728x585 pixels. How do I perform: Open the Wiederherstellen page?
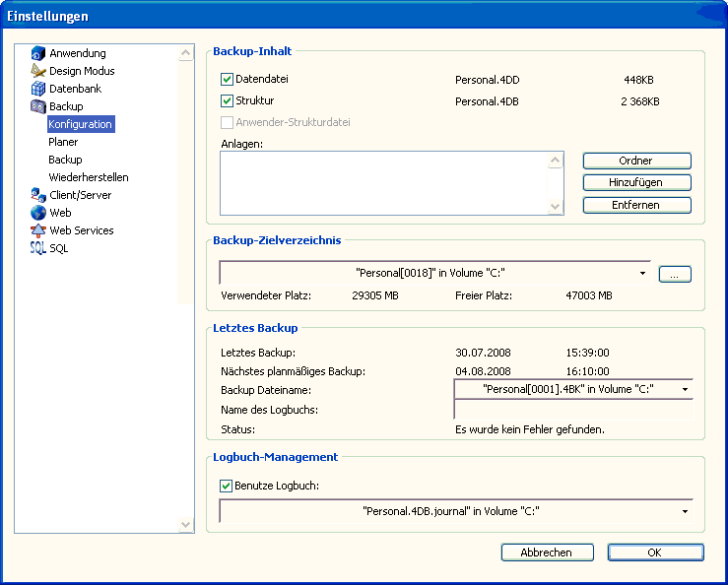(89, 177)
